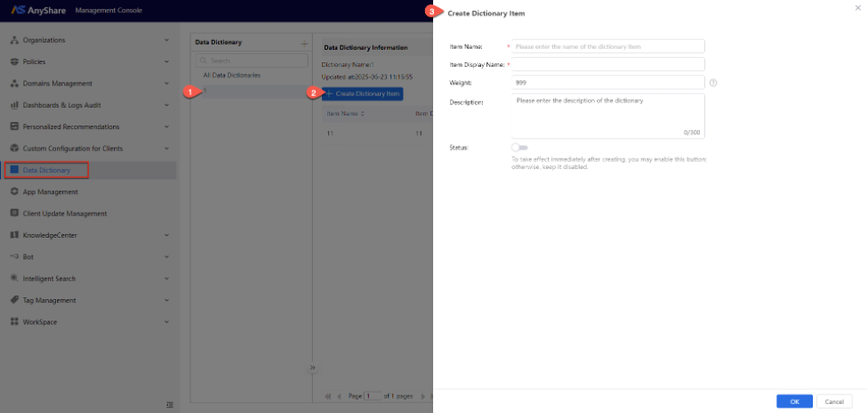Expand the Organizations menu chevron
Image resolution: width=868 pixels, height=413 pixels.
pyautogui.click(x=166, y=40)
